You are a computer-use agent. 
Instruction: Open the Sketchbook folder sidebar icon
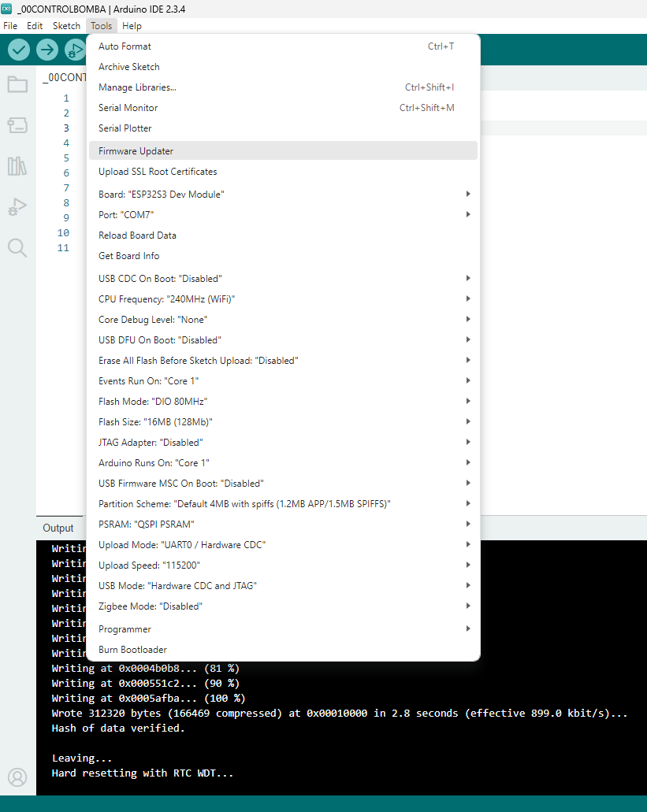pyautogui.click(x=17, y=84)
